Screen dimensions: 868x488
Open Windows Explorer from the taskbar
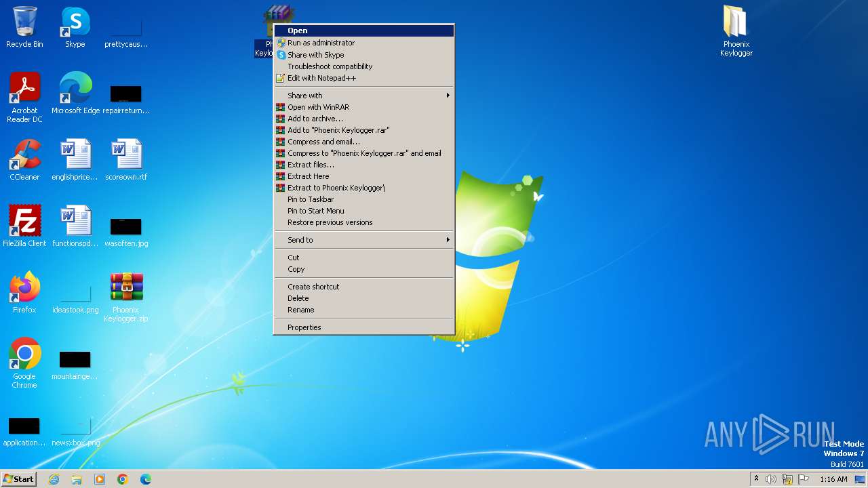click(x=77, y=479)
